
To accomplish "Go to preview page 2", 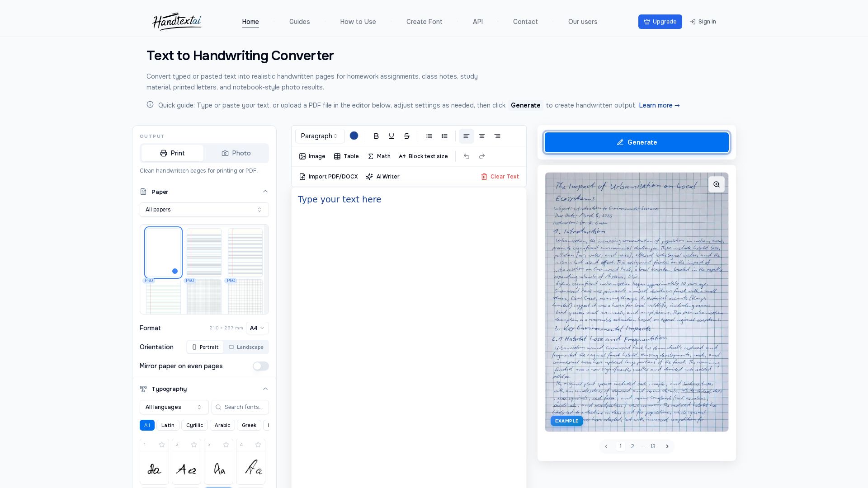I will [632, 446].
